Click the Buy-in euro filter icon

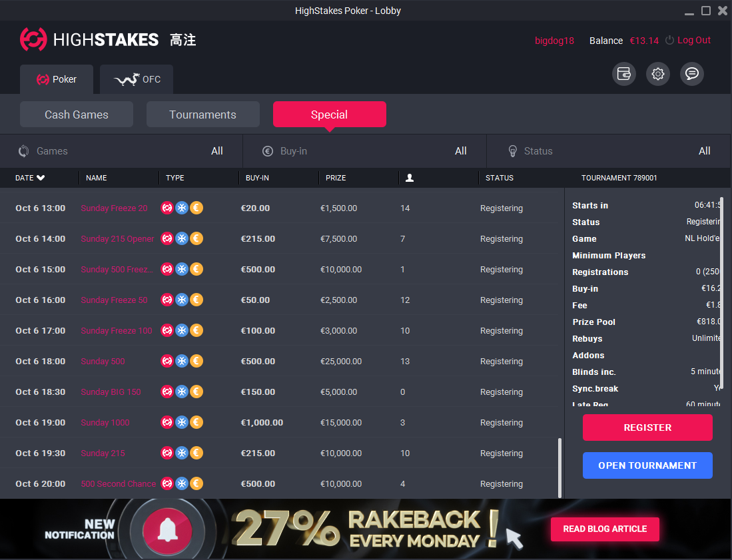(268, 151)
